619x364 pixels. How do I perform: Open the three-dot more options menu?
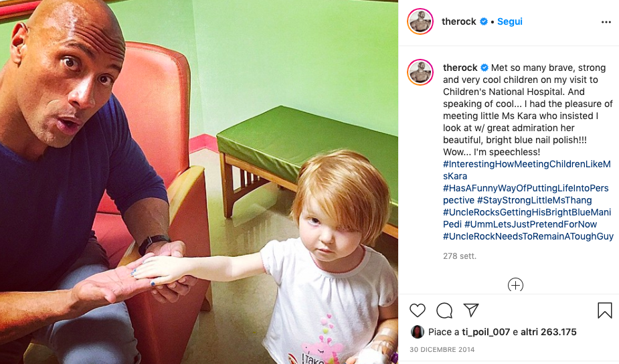[606, 22]
